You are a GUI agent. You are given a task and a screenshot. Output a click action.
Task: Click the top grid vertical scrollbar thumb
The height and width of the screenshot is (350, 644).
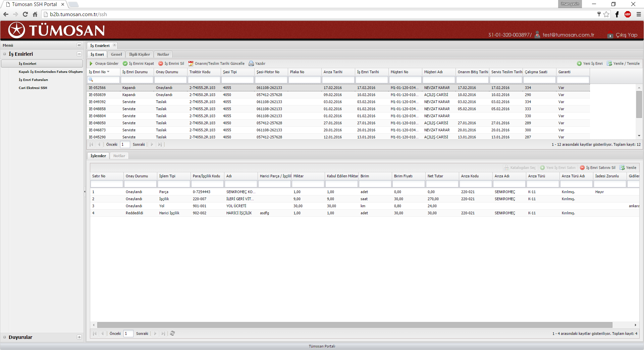pyautogui.click(x=639, y=104)
